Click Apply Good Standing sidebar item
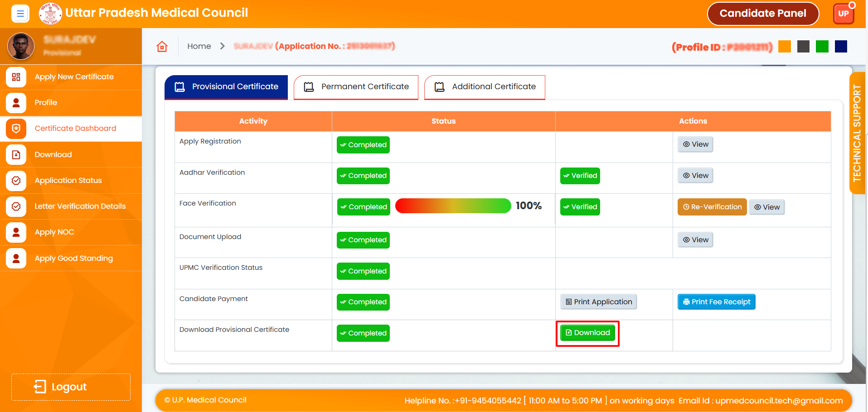This screenshot has height=412, width=868. tap(73, 259)
